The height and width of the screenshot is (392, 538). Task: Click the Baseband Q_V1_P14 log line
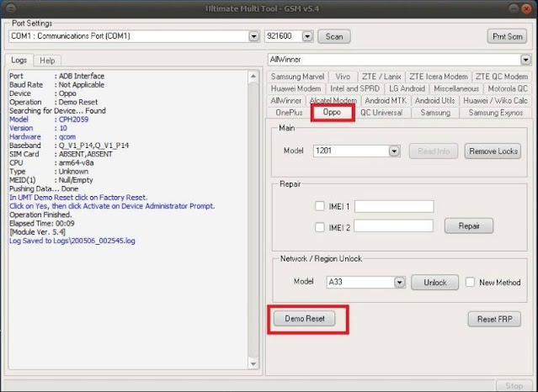point(69,146)
